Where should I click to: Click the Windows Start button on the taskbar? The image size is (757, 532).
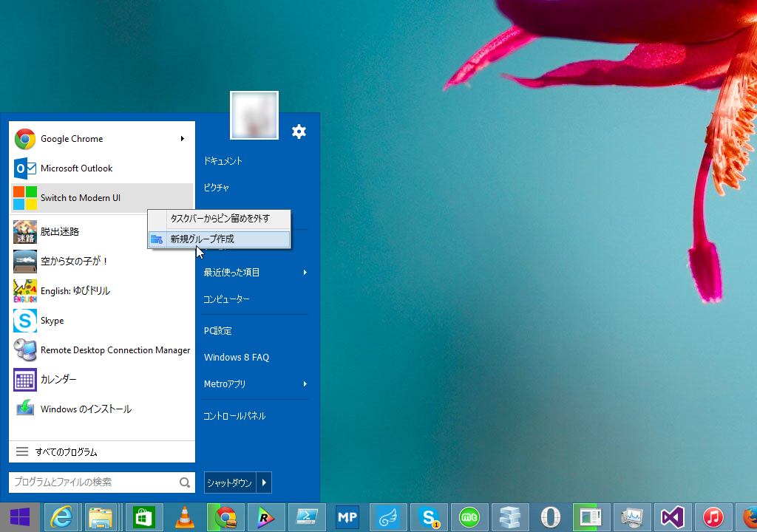(20, 517)
